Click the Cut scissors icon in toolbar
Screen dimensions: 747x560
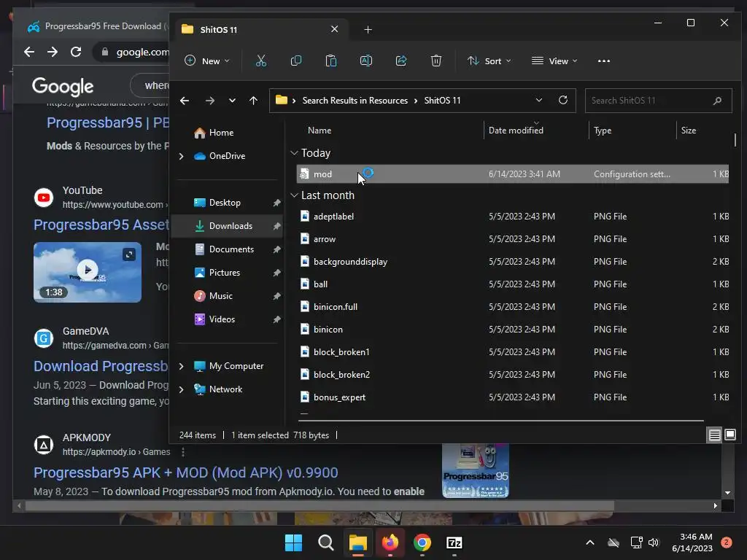click(260, 61)
